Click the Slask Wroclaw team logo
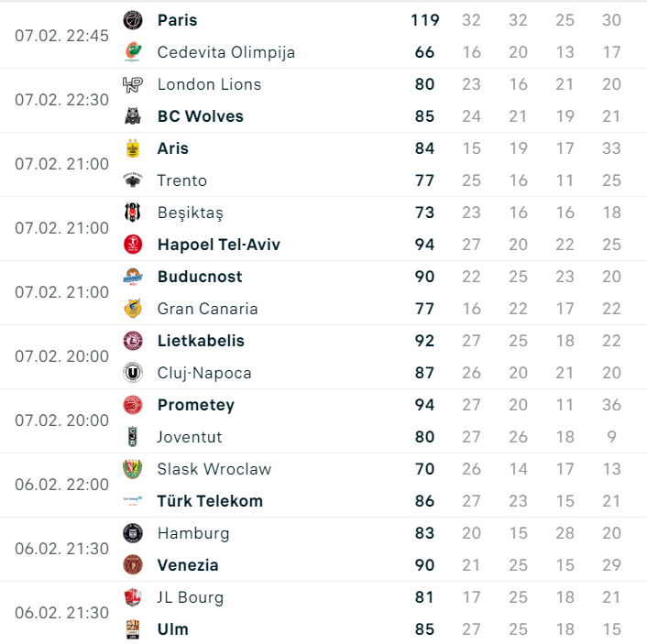 coord(133,469)
